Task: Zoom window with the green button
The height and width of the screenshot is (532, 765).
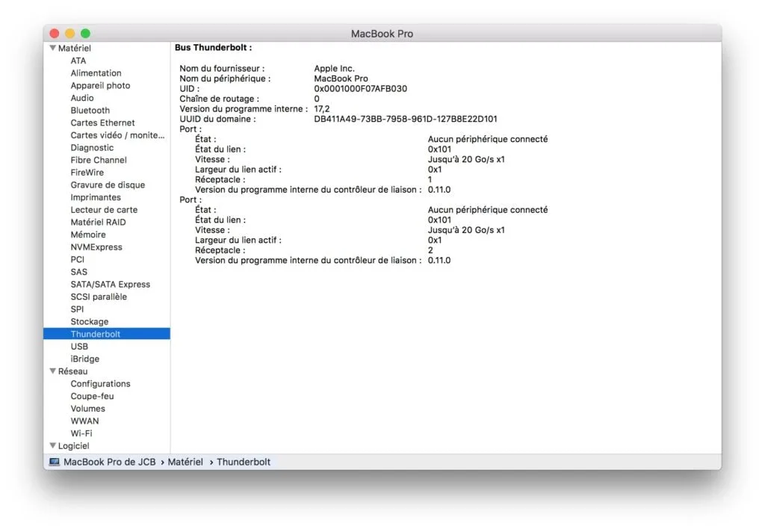Action: [x=86, y=33]
